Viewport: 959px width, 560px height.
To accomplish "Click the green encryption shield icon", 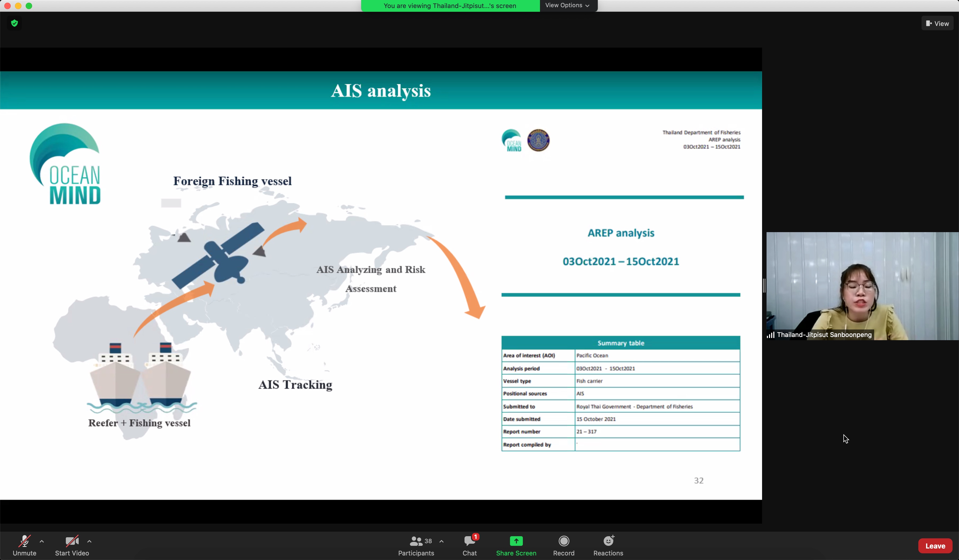I will pyautogui.click(x=14, y=23).
